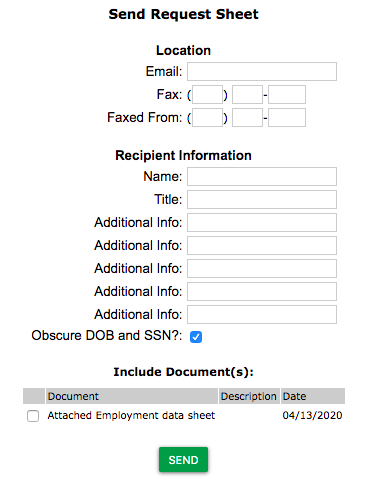The height and width of the screenshot is (487, 381).
Task: Click the Recipient Information heading
Action: (x=183, y=155)
